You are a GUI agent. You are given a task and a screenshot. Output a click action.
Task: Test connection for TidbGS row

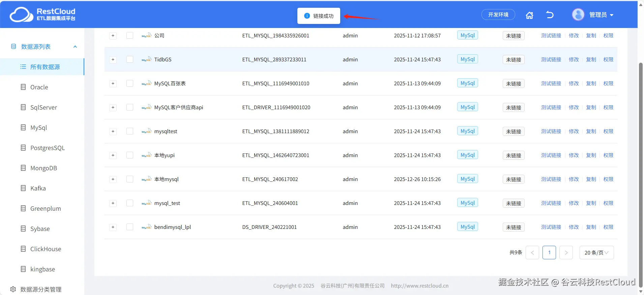click(x=551, y=59)
